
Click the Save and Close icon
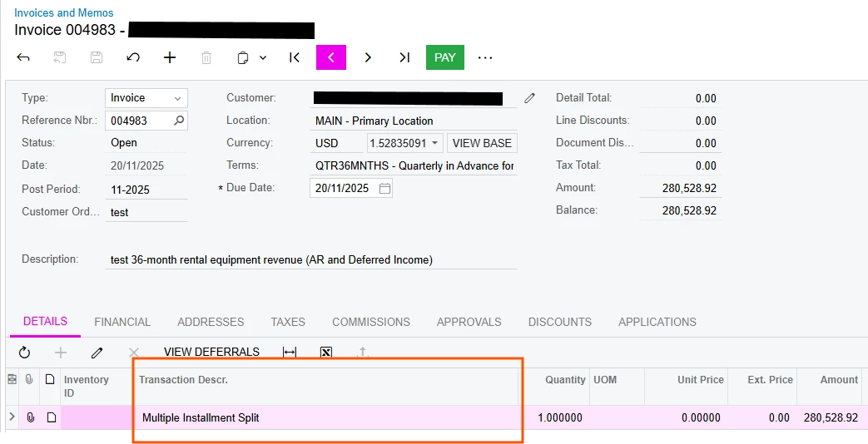60,57
